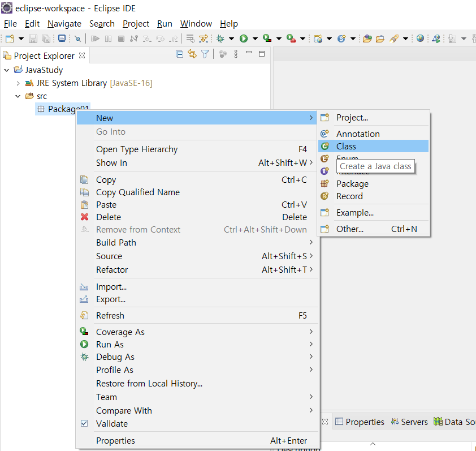Expand the JRE System Library node
This screenshot has width=476, height=451.
point(18,83)
